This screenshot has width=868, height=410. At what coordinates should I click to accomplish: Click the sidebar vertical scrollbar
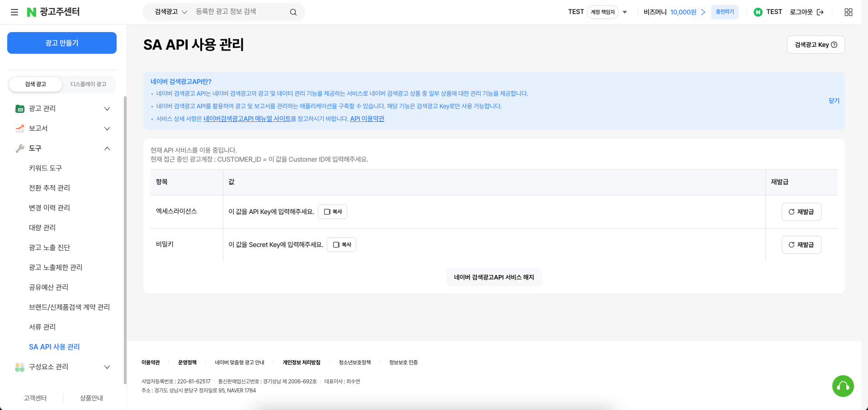point(125,239)
